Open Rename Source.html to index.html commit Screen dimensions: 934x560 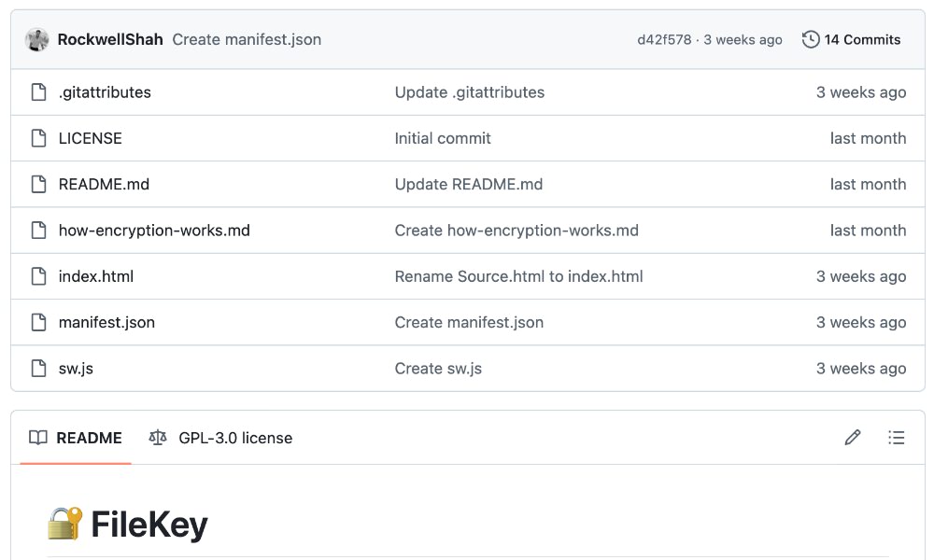(518, 276)
